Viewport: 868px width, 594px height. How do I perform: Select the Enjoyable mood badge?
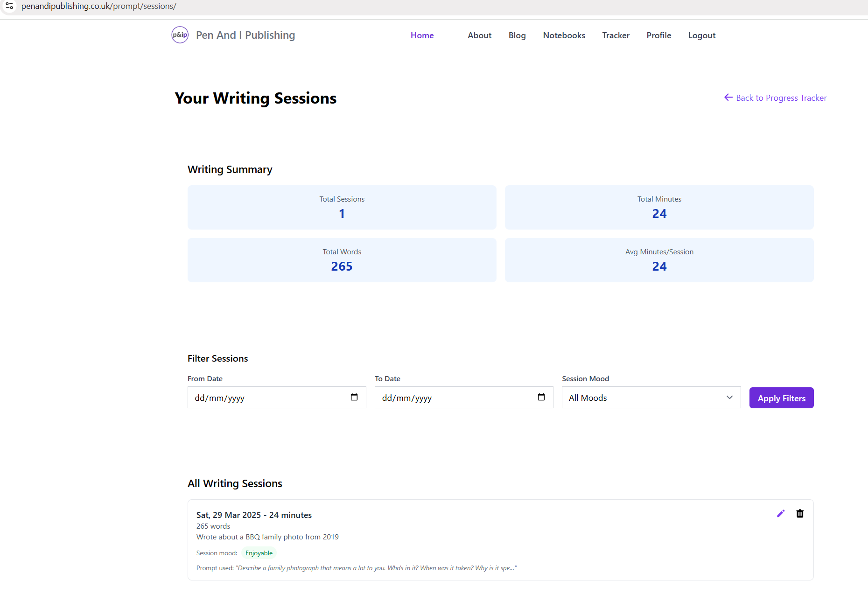(x=259, y=553)
